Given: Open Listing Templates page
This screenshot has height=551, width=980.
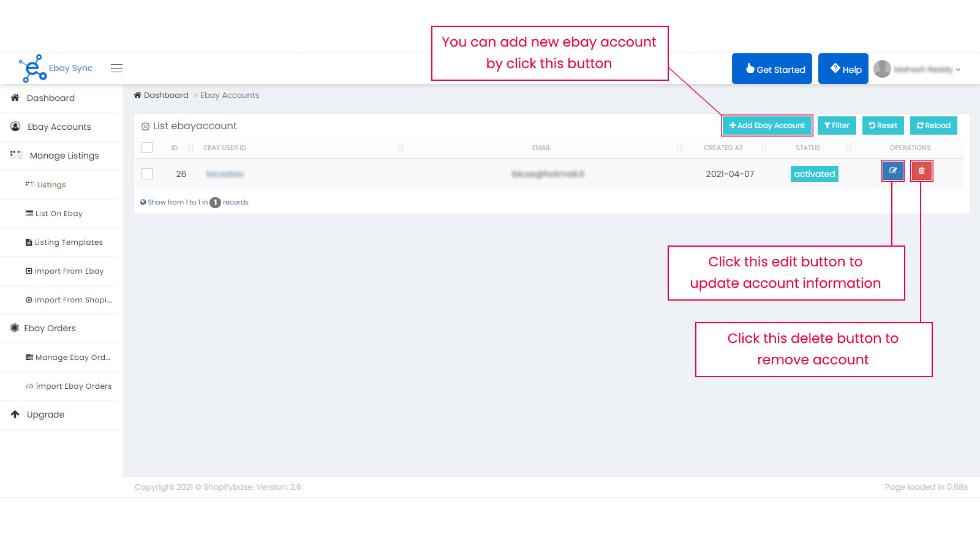Looking at the screenshot, I should point(60,242).
